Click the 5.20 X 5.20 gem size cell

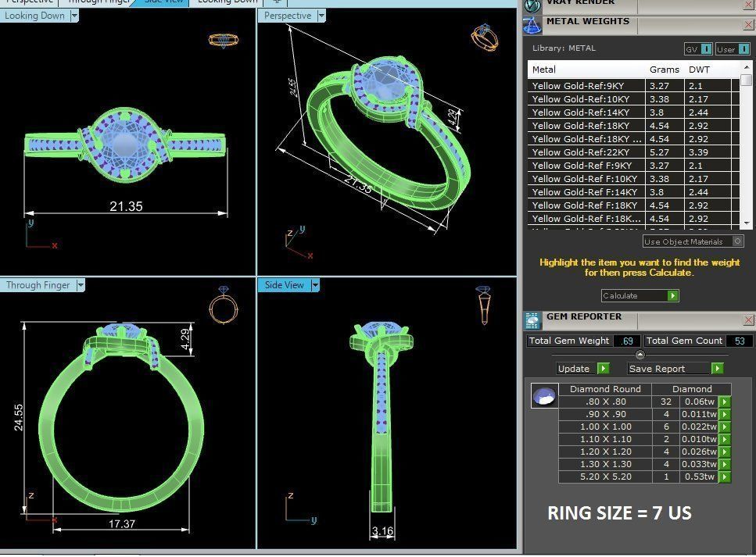point(605,477)
